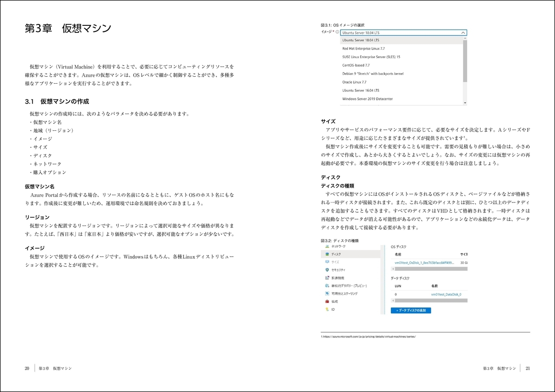Open 構成 in the side menu
Screen dimensions: 555x392
[x=334, y=301]
